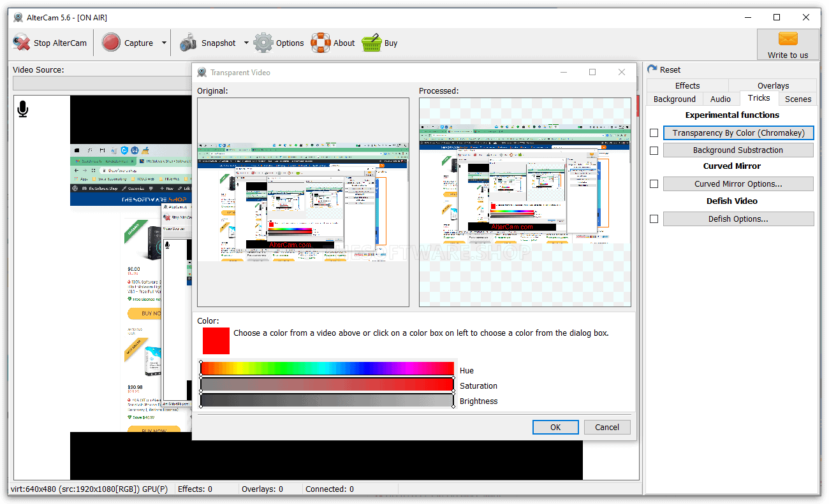Tick the Curved Mirror checkbox
The height and width of the screenshot is (504, 829).
654,184
